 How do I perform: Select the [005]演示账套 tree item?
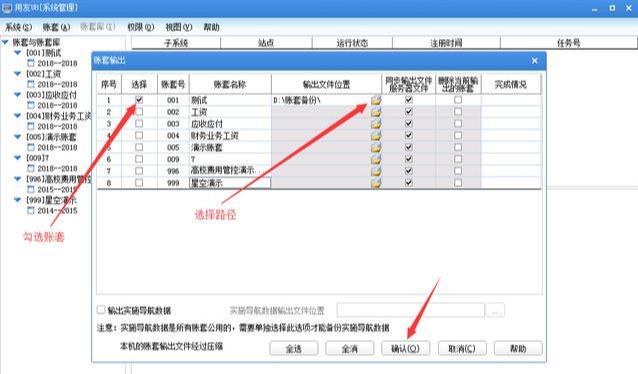[x=51, y=137]
